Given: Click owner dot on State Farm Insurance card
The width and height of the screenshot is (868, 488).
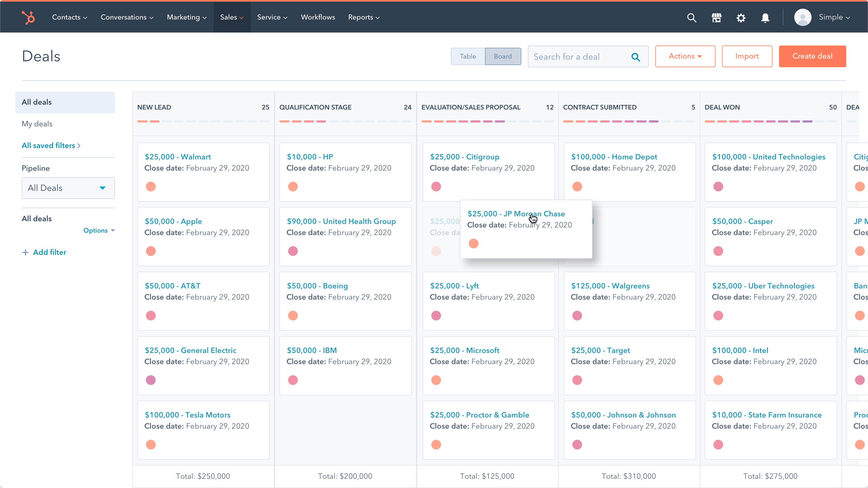Looking at the screenshot, I should click(718, 445).
